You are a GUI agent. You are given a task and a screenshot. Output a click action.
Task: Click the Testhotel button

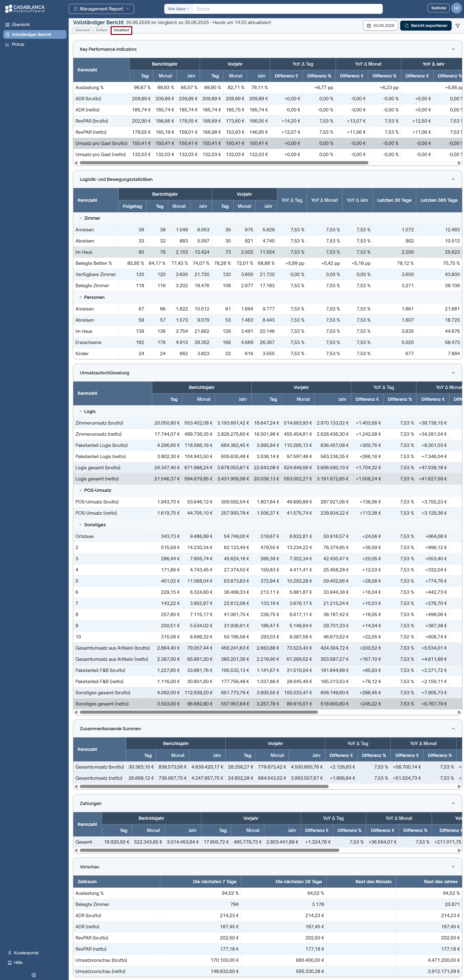click(x=439, y=8)
